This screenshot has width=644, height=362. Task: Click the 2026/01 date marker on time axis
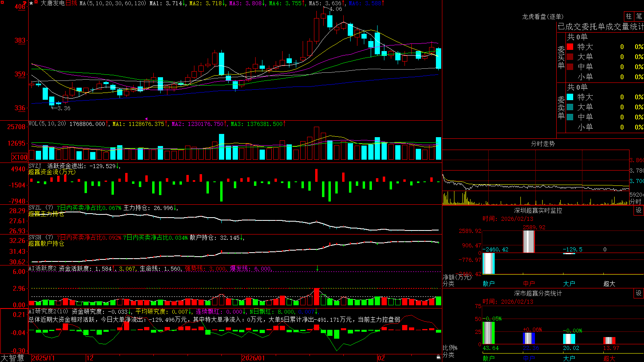point(254,358)
